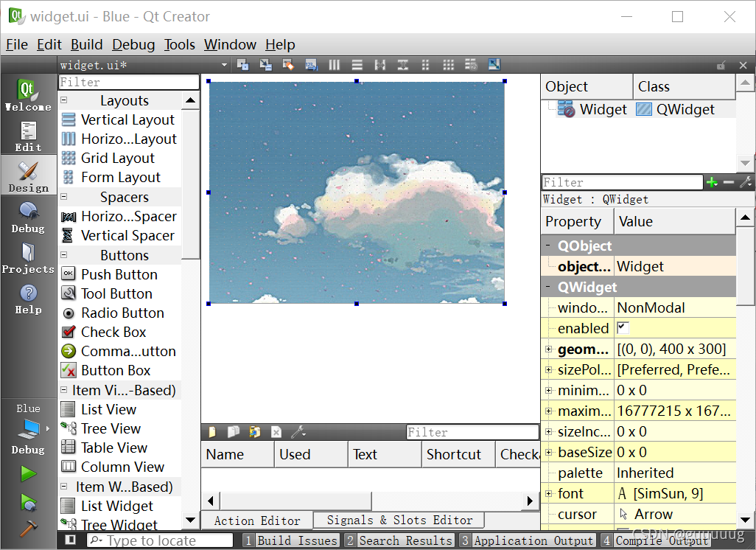This screenshot has height=550, width=756.
Task: Apply Lay Out Horizontally
Action: [x=334, y=65]
